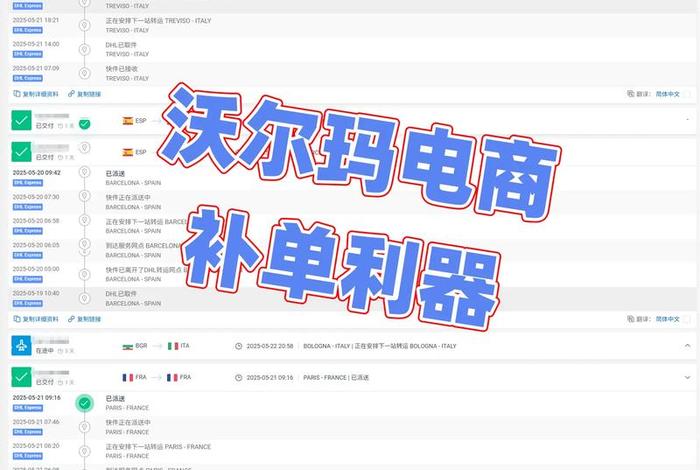Viewport: 700px width, 470px height.
Task: Click green delivered icon above 2025-05-20 09:42 entry
Action: [x=21, y=152]
